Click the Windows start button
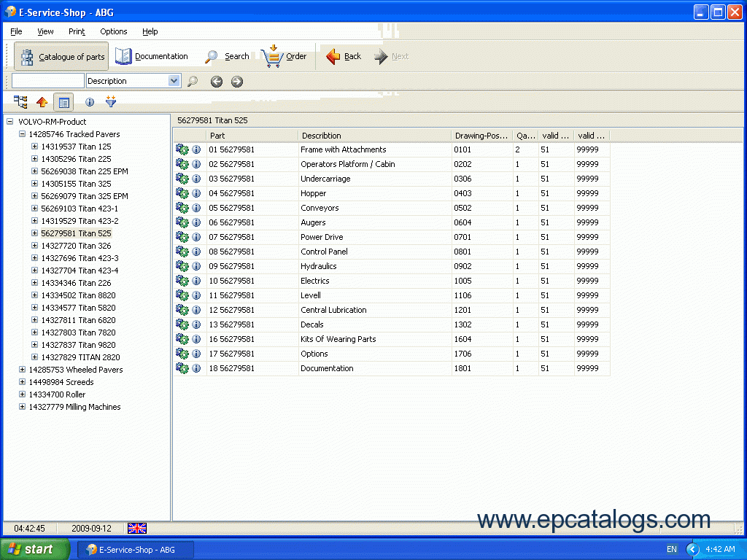The image size is (747, 560). point(34,549)
